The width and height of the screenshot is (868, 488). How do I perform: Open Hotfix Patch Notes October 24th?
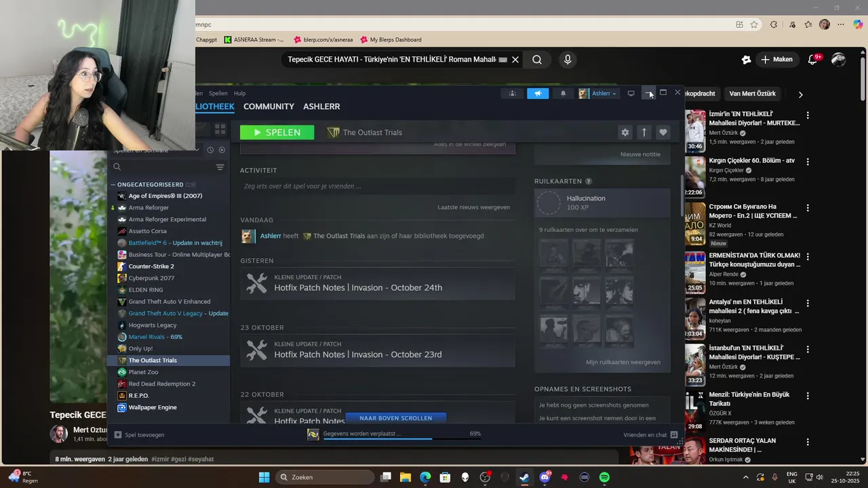(x=377, y=283)
